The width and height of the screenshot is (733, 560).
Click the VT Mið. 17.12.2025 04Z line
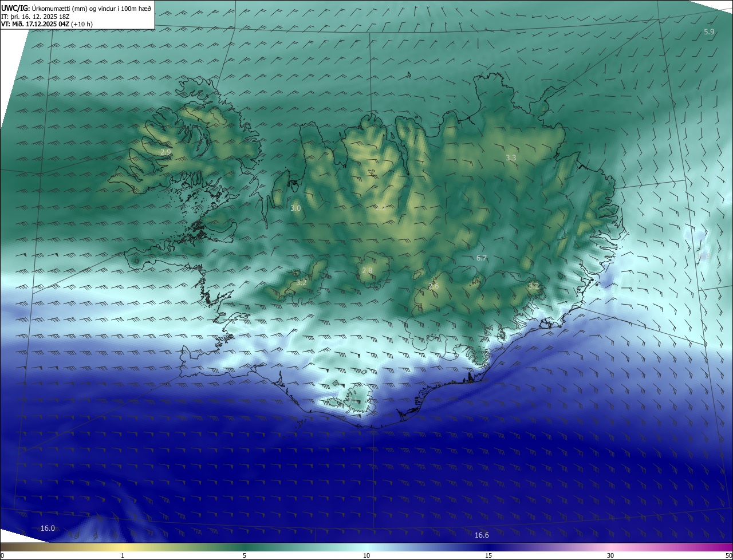(47, 24)
